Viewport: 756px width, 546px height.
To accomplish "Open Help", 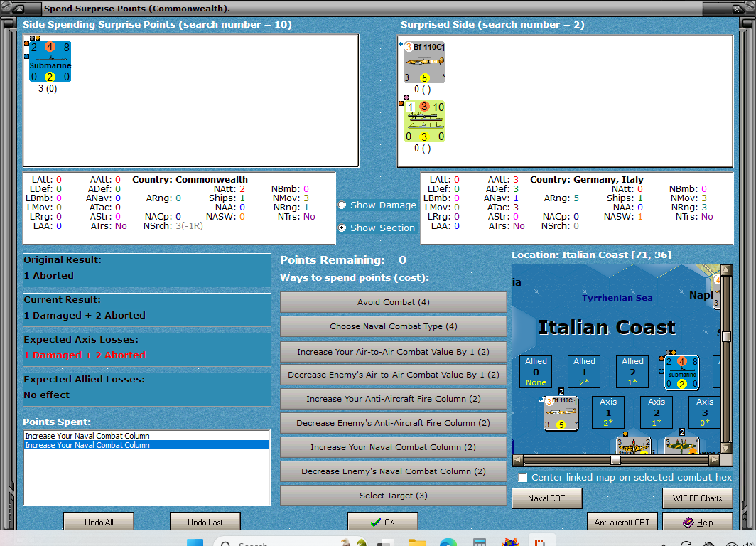I will 698,522.
